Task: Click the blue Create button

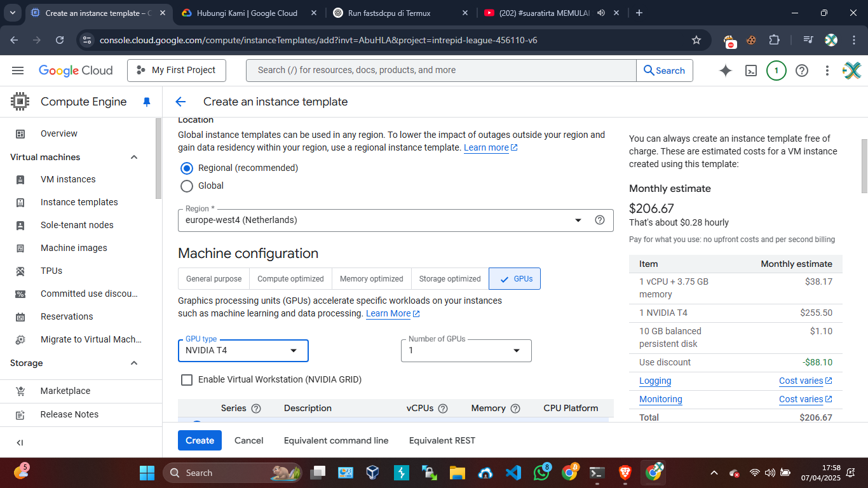Action: pos(200,440)
